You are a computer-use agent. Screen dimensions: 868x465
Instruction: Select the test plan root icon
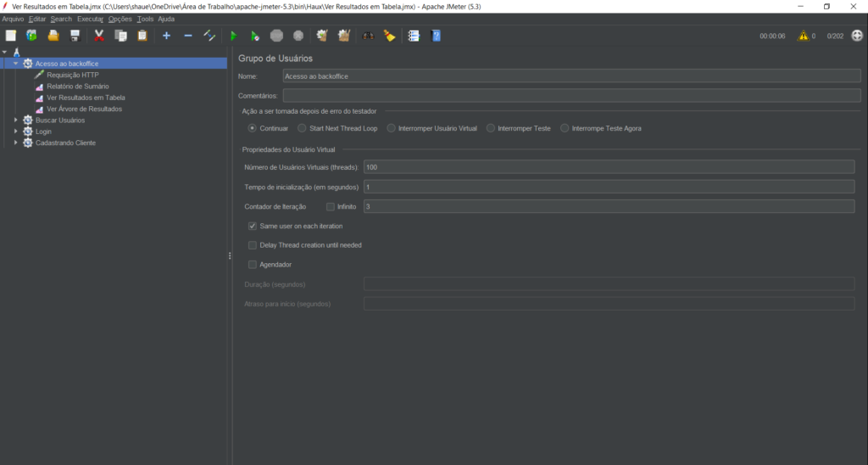click(x=17, y=52)
